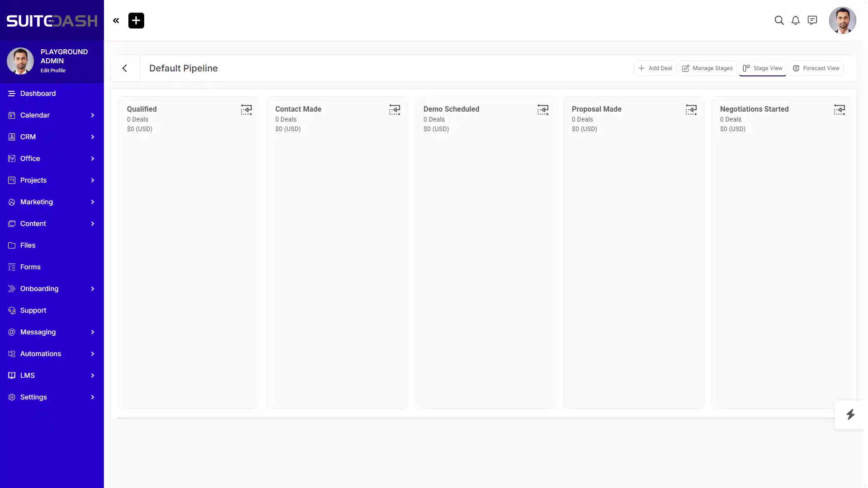The width and height of the screenshot is (868, 488).
Task: Click the Proposal Made stage action icon
Action: click(x=691, y=110)
